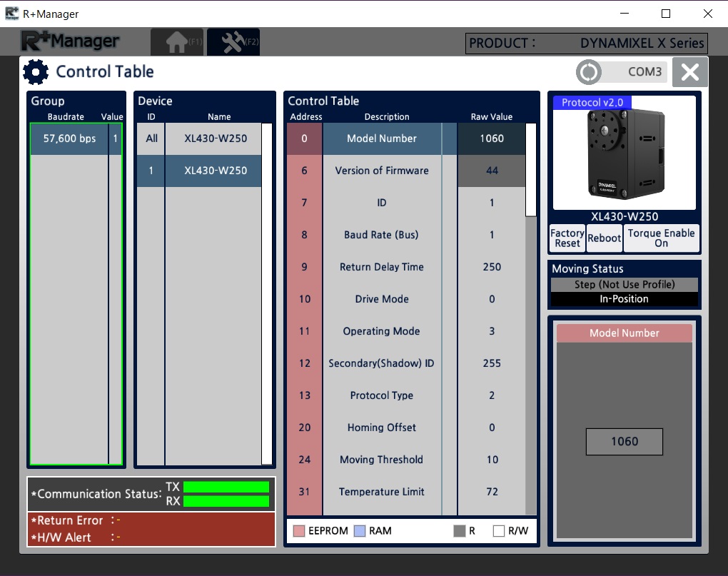Viewport: 728px width, 576px height.
Task: Click the Control Table gear icon
Action: click(36, 72)
